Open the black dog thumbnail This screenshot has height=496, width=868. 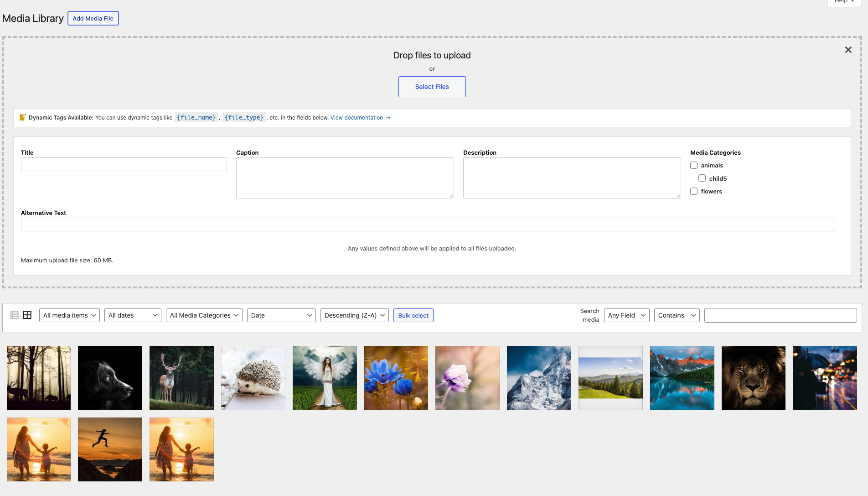point(110,378)
